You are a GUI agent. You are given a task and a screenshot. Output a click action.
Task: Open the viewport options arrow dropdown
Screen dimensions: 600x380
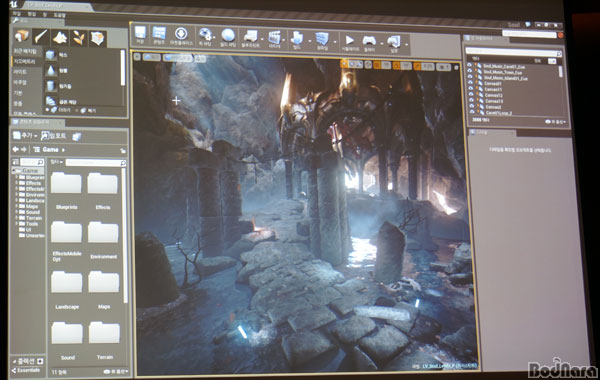[137, 57]
